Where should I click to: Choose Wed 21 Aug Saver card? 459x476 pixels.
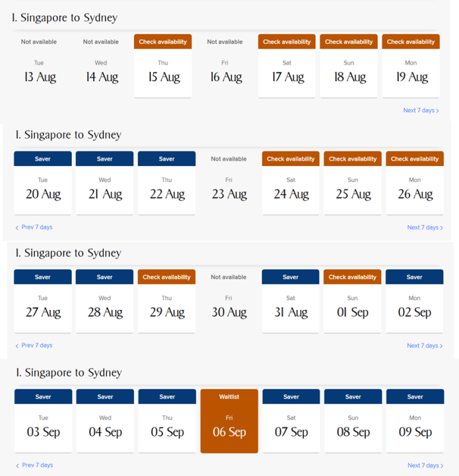click(x=105, y=184)
